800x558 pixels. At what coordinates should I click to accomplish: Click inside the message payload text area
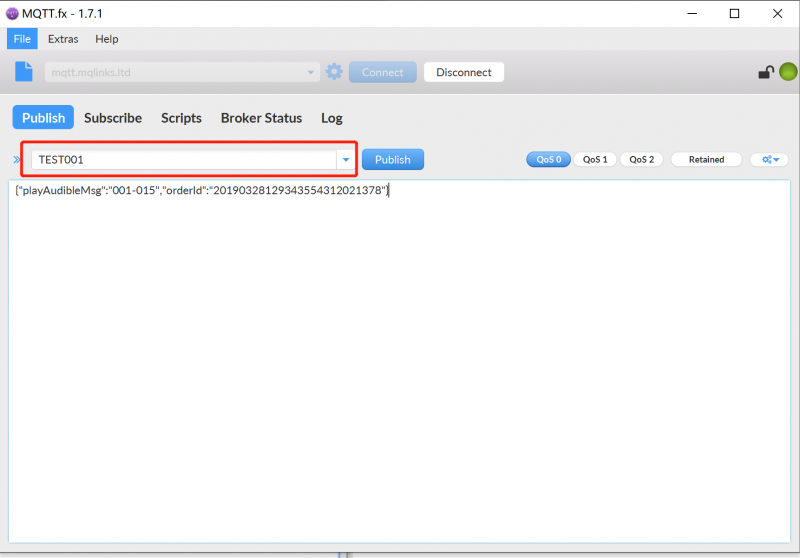pyautogui.click(x=400, y=360)
